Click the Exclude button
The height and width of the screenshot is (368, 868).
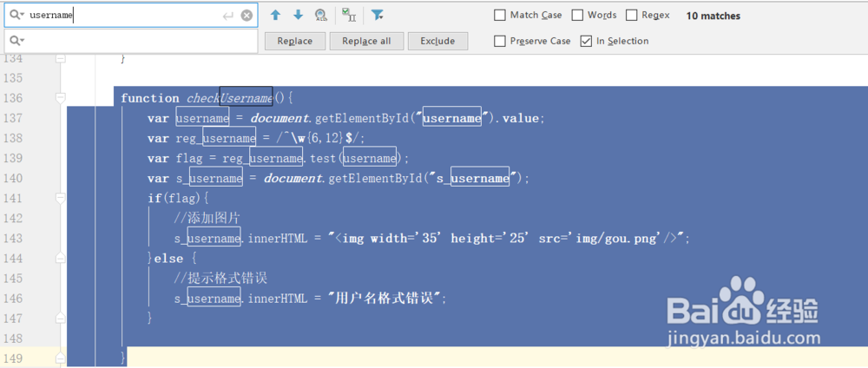(x=437, y=41)
